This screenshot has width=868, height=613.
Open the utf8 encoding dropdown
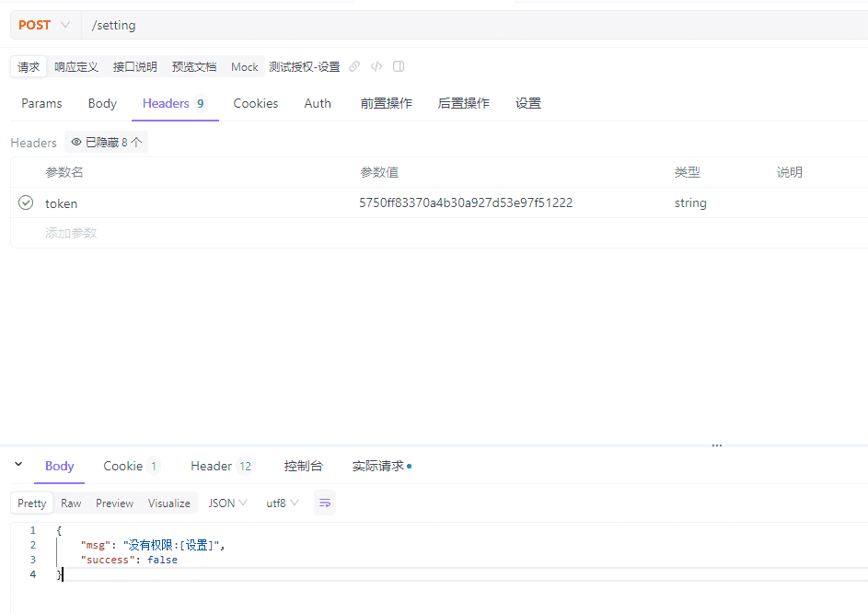[x=283, y=503]
